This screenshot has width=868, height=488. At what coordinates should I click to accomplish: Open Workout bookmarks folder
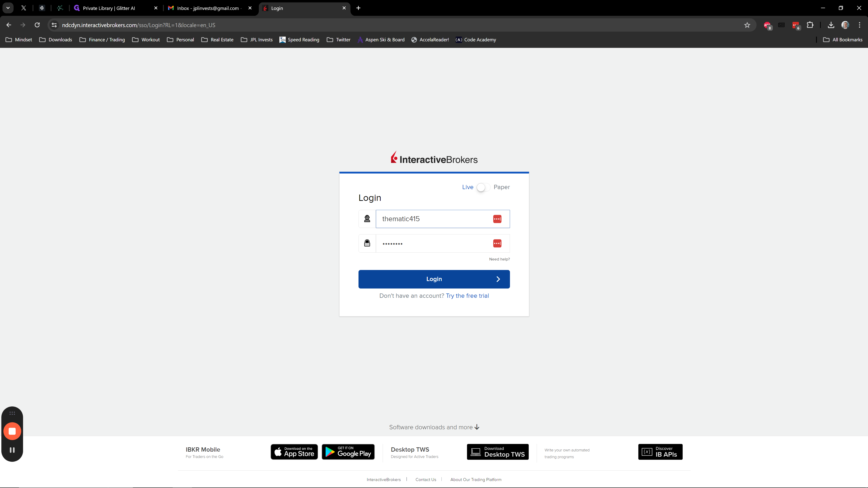146,40
